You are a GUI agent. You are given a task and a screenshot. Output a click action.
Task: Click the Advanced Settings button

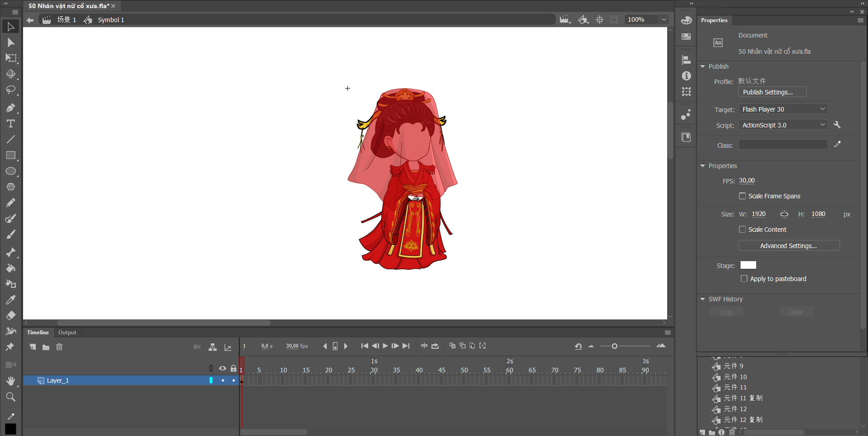pyautogui.click(x=788, y=246)
